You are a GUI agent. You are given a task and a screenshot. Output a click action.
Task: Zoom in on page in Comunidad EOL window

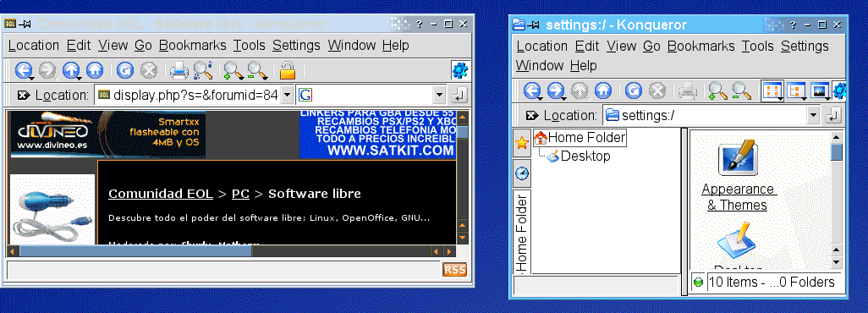pos(233,70)
